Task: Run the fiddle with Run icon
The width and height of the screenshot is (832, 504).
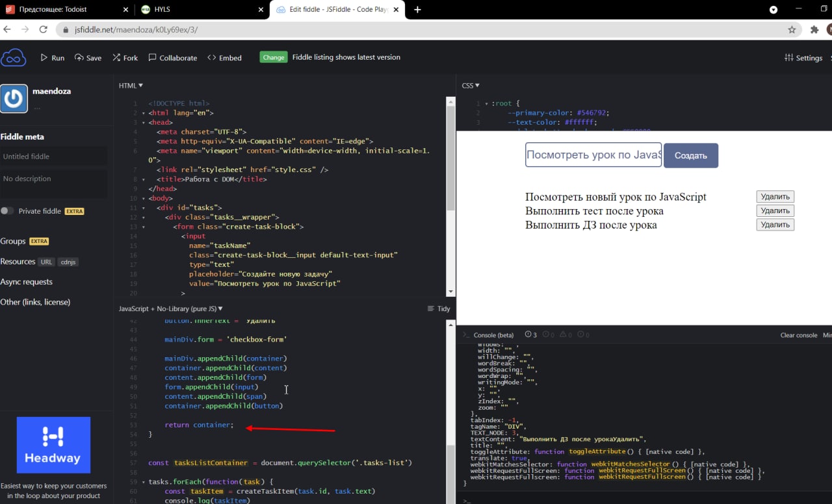Action: click(x=44, y=58)
